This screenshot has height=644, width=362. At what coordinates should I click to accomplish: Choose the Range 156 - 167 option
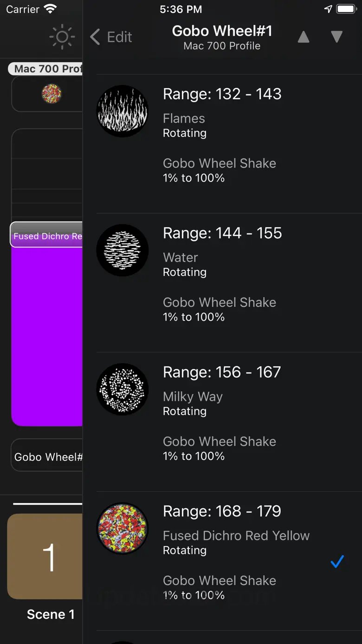[x=222, y=372]
